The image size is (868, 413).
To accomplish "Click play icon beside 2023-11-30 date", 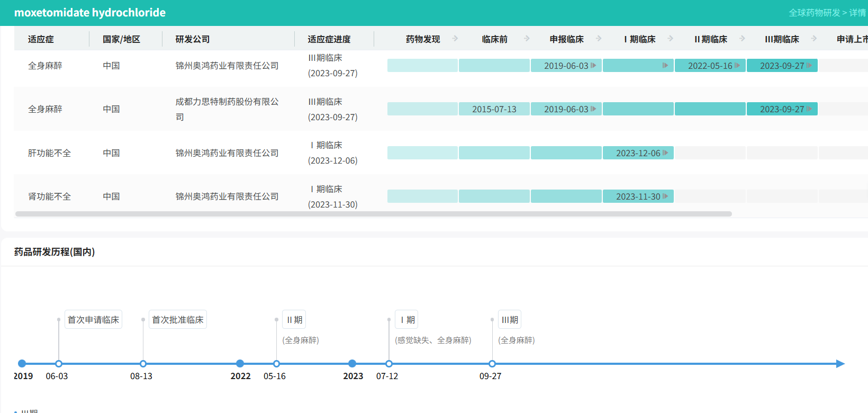I will click(665, 196).
